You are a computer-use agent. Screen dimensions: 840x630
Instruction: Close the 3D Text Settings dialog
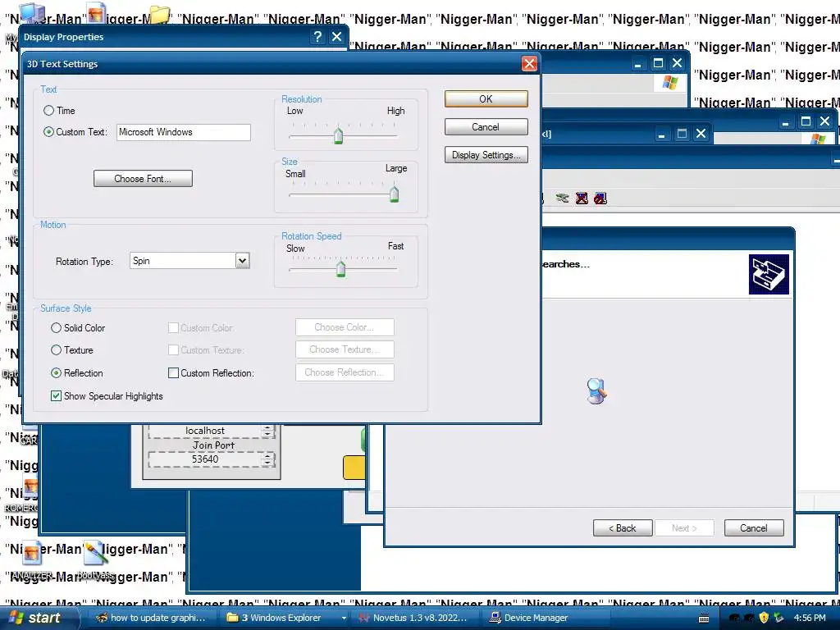tap(529, 64)
